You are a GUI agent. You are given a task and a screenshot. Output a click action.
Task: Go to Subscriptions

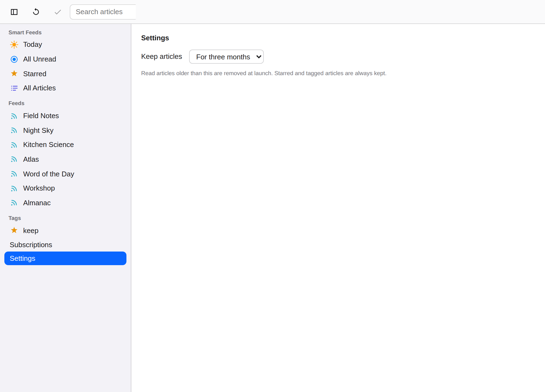coord(65,245)
